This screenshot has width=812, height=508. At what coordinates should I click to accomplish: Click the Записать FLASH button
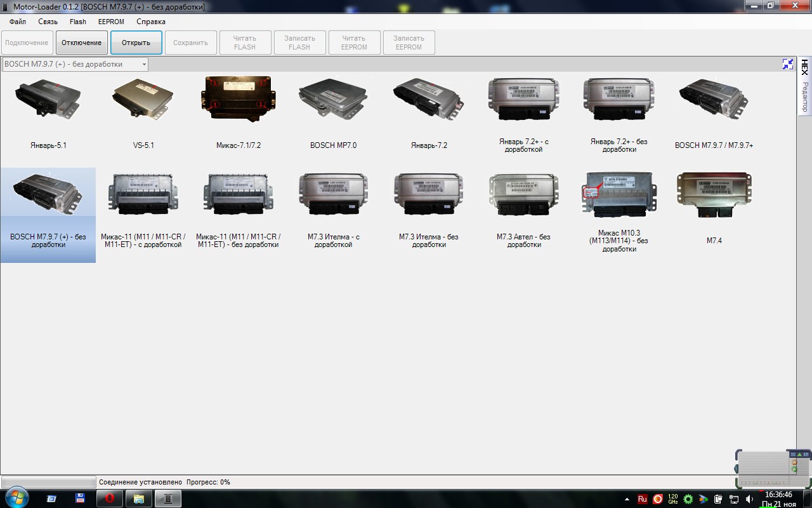(x=299, y=43)
